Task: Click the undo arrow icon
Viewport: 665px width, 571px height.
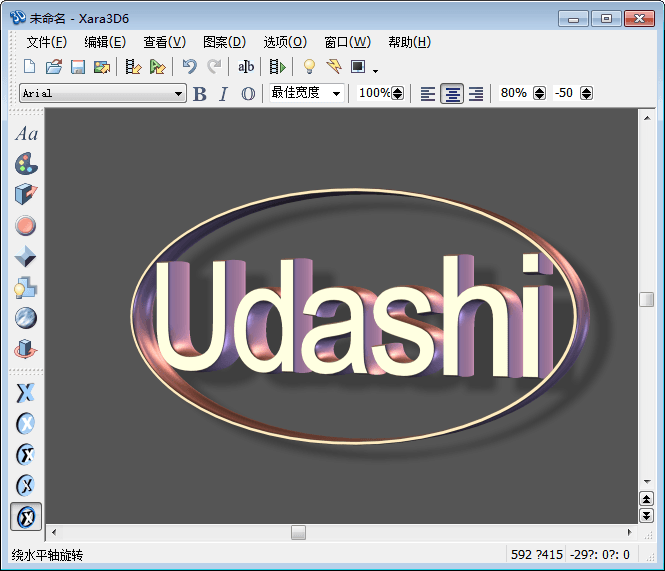Action: pos(189,67)
